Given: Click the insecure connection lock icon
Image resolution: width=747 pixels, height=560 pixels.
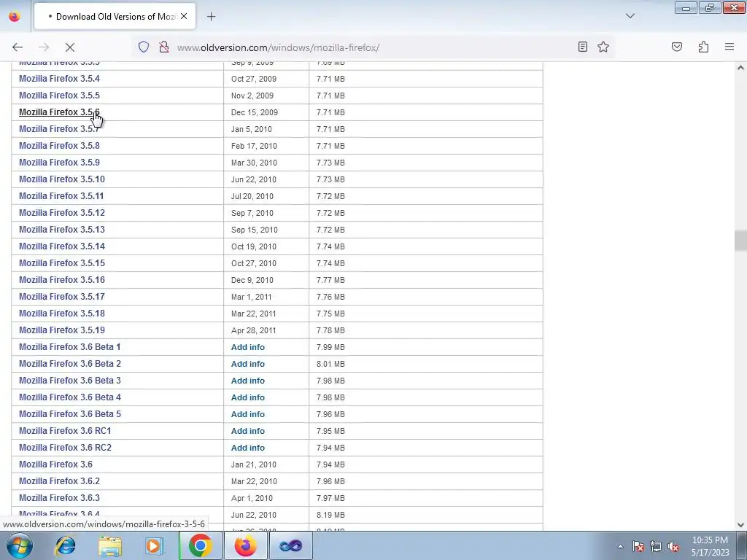Looking at the screenshot, I should tap(164, 47).
